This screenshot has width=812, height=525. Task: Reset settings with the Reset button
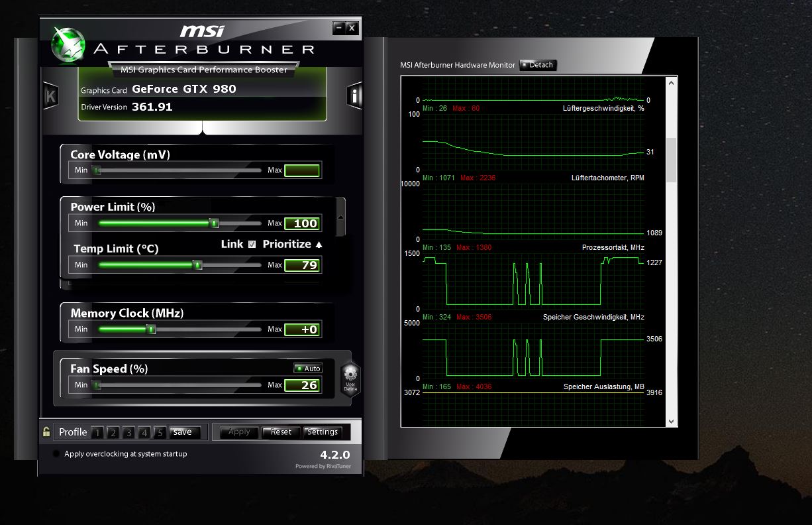(281, 432)
